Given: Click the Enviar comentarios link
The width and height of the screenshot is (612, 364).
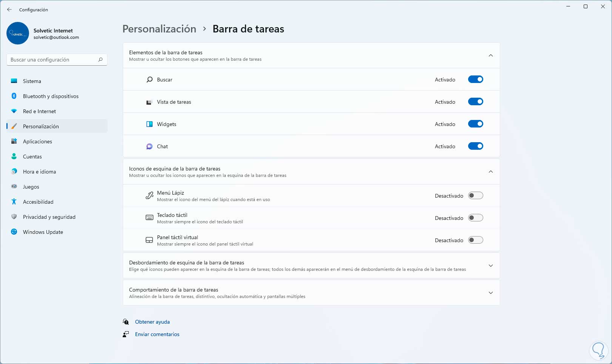Looking at the screenshot, I should click(x=157, y=334).
